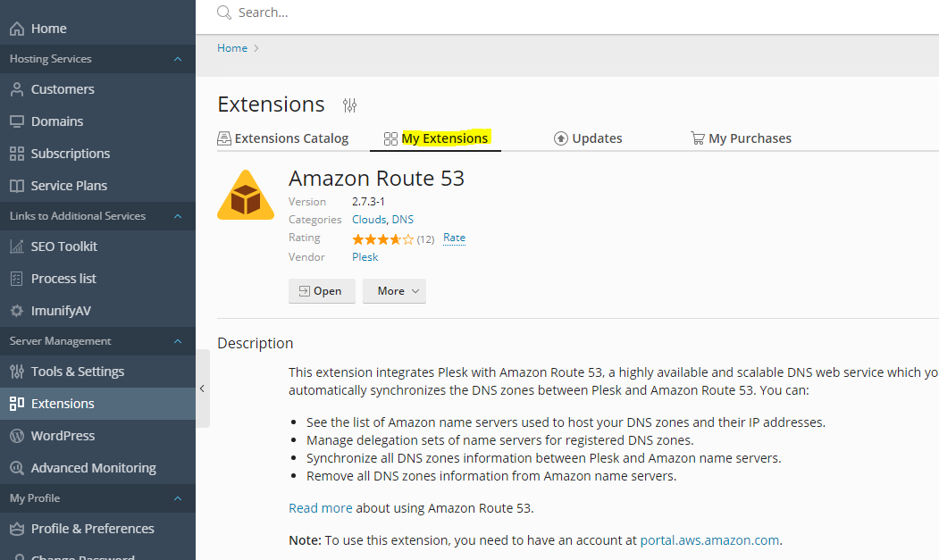Click the Process list icon
Screen dimensions: 939x560
pos(16,279)
